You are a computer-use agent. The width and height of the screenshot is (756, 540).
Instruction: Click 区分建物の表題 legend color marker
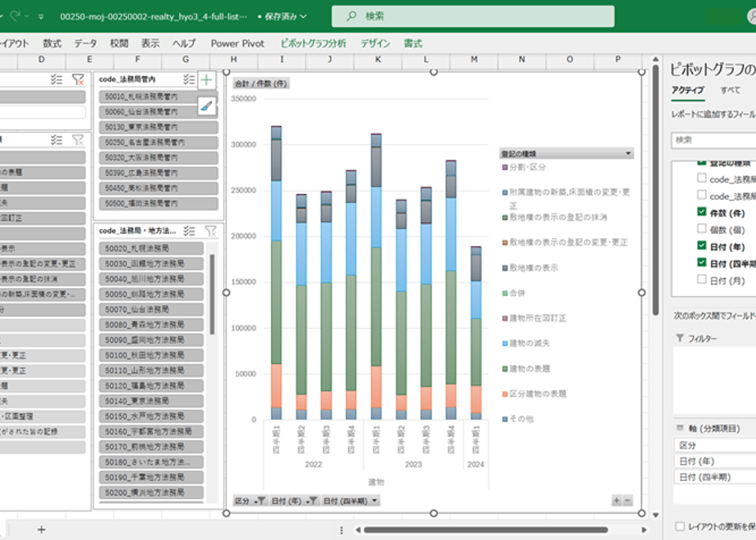point(505,394)
